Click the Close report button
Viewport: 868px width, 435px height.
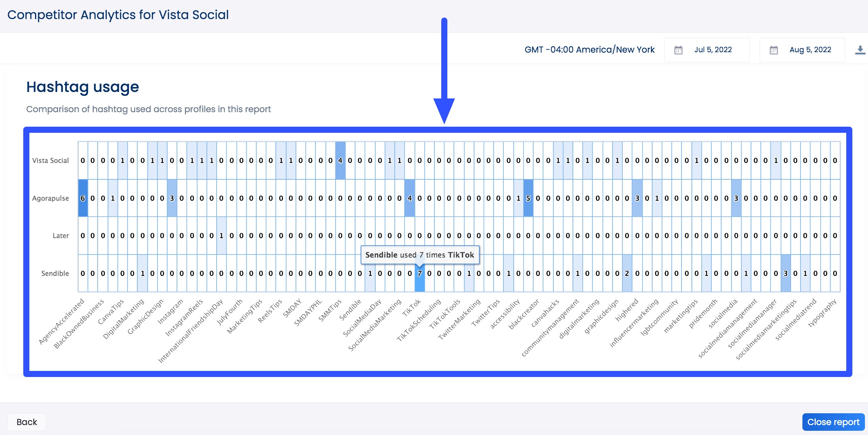[x=833, y=422]
